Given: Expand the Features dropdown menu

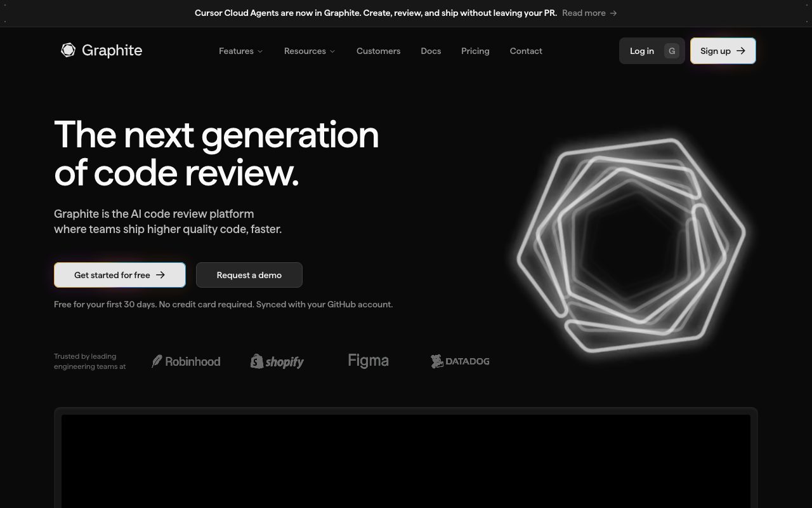Looking at the screenshot, I should (x=240, y=51).
